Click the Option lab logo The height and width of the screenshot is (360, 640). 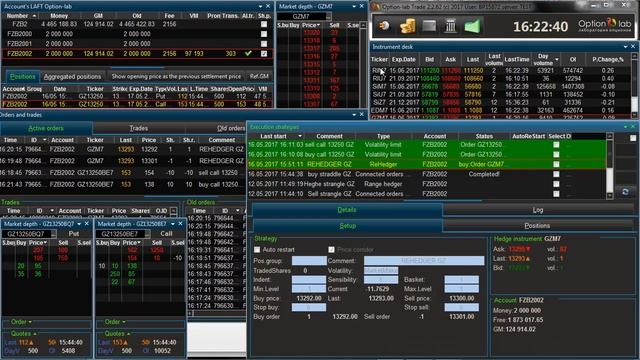tap(604, 25)
